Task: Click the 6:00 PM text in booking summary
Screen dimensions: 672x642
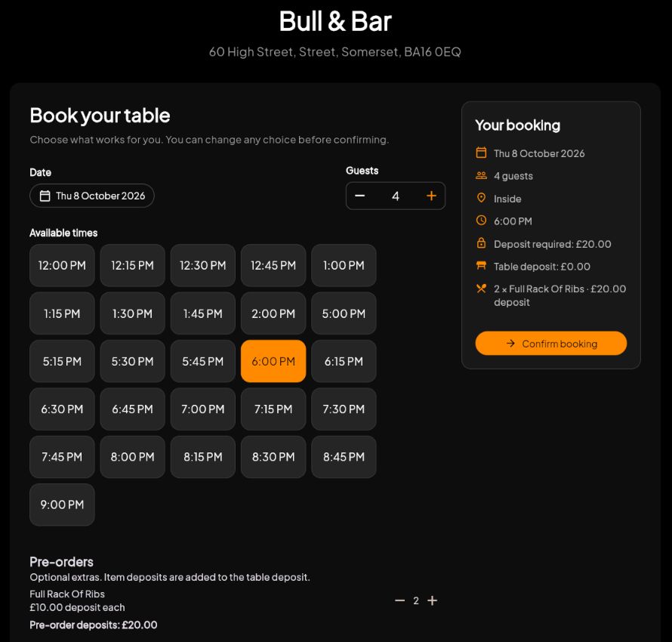Action: (513, 221)
